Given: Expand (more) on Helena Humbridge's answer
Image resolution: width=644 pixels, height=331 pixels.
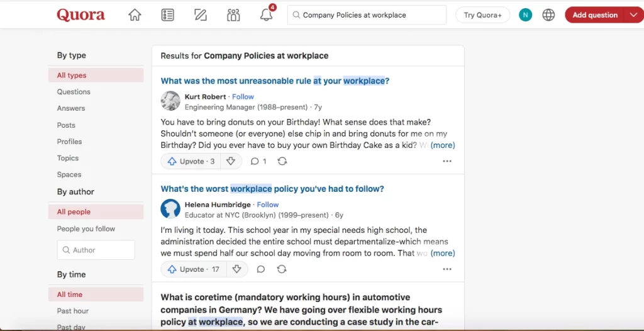Looking at the screenshot, I should coord(443,254).
